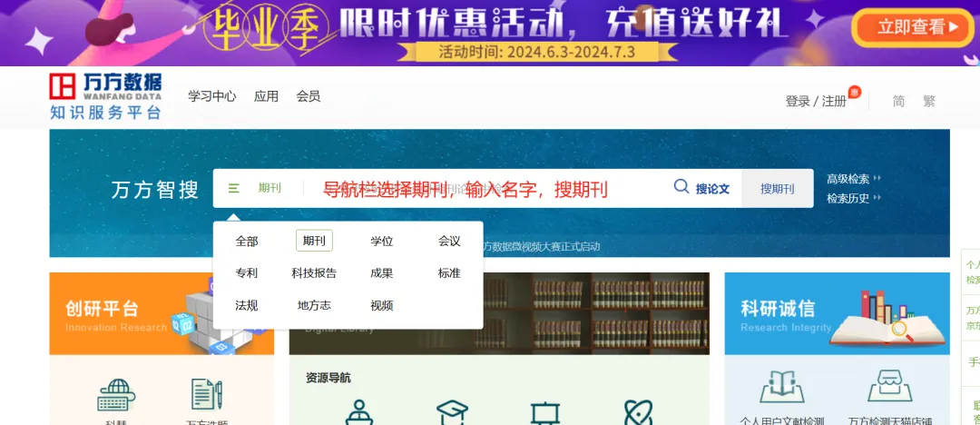
Task: Select 会议 in the category menu
Action: (449, 241)
